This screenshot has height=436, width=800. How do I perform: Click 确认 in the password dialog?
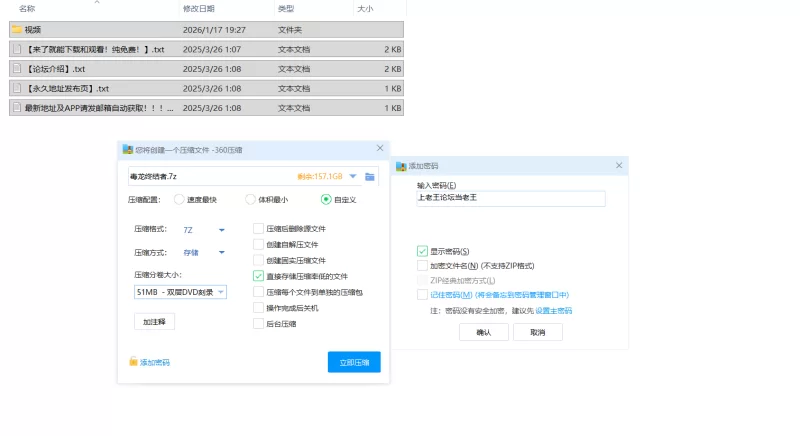click(x=484, y=332)
